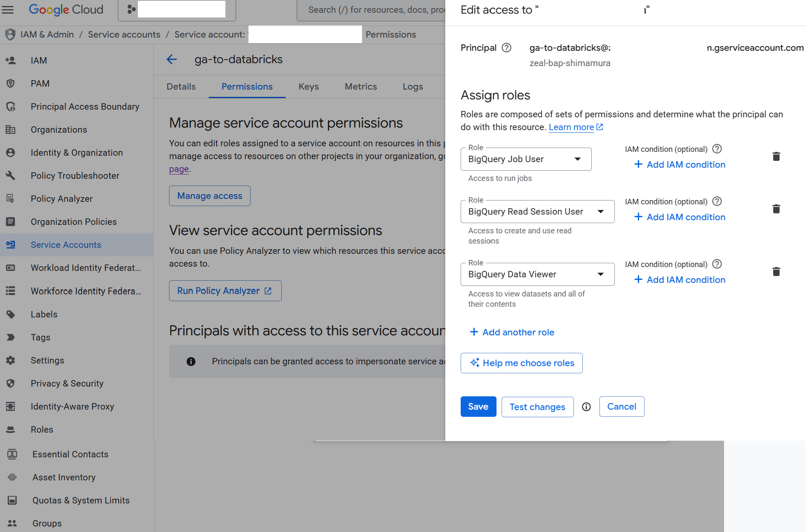Image resolution: width=806 pixels, height=532 pixels.
Task: Switch to the Keys tab
Action: (x=309, y=87)
